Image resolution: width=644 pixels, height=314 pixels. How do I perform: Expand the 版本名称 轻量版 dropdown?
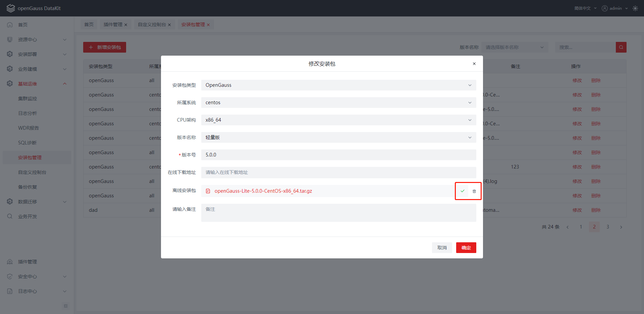tap(338, 137)
